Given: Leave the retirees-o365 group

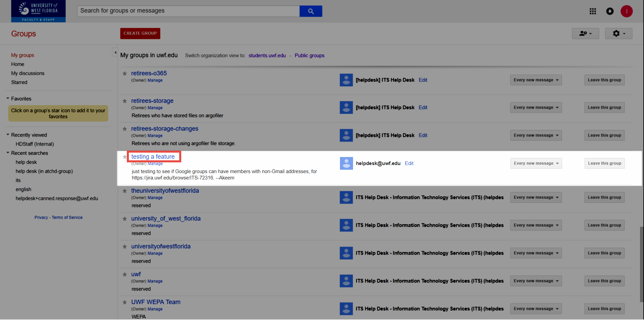Looking at the screenshot, I should point(604,80).
